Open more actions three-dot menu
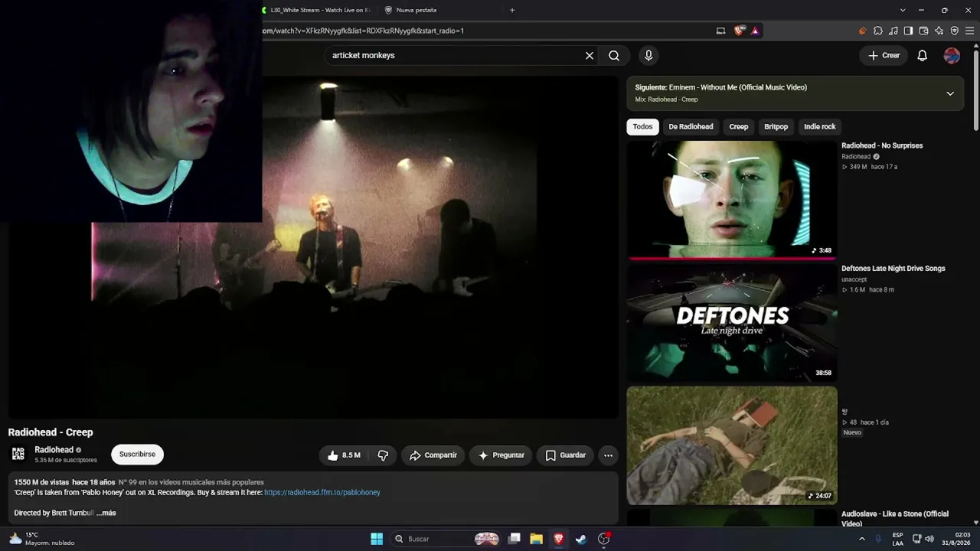 tap(608, 455)
